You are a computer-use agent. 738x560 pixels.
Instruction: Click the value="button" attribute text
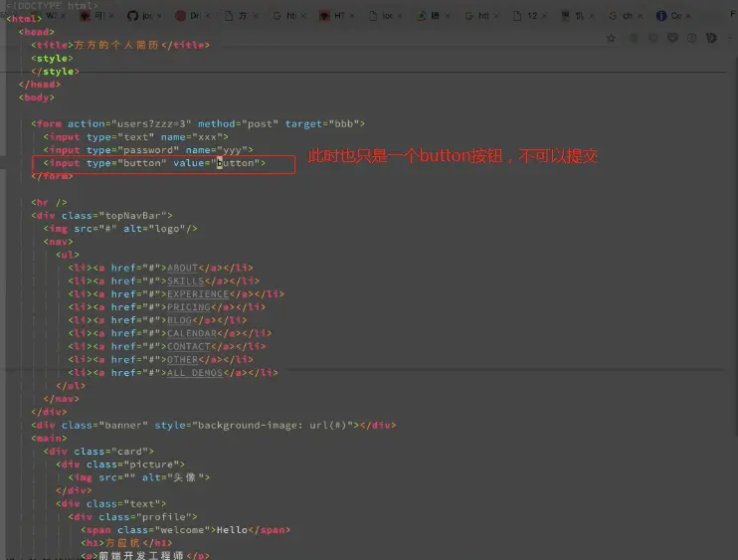[217, 163]
